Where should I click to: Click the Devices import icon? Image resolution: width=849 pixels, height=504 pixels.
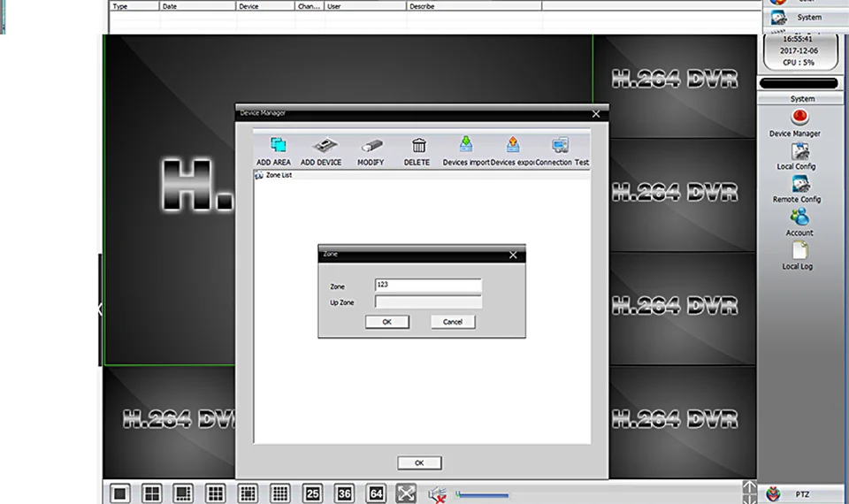coord(466,144)
